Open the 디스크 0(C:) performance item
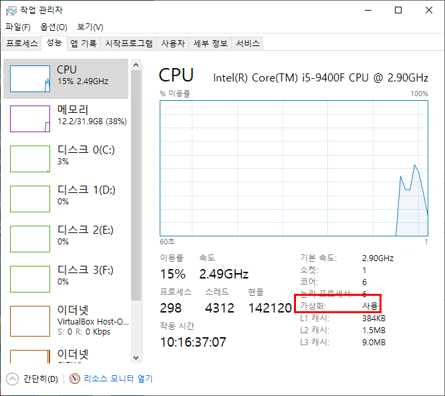This screenshot has width=445, height=396. [66, 159]
